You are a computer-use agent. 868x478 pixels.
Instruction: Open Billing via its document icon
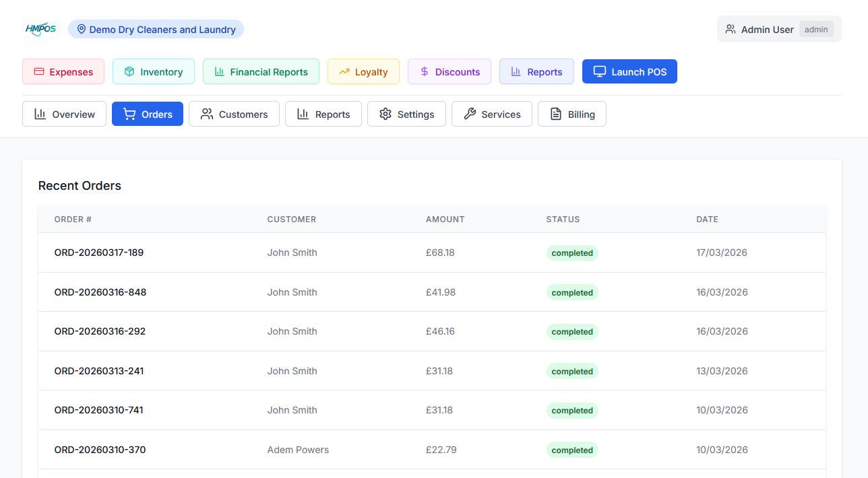556,114
